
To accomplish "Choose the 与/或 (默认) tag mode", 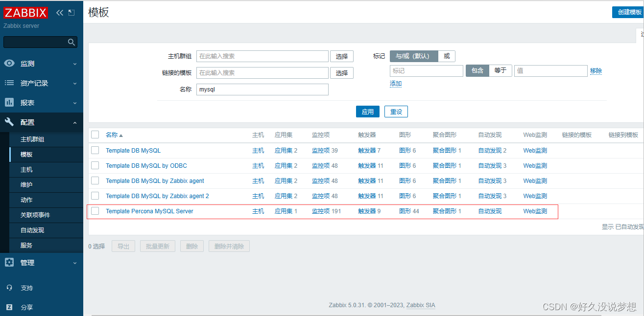I will pyautogui.click(x=414, y=56).
